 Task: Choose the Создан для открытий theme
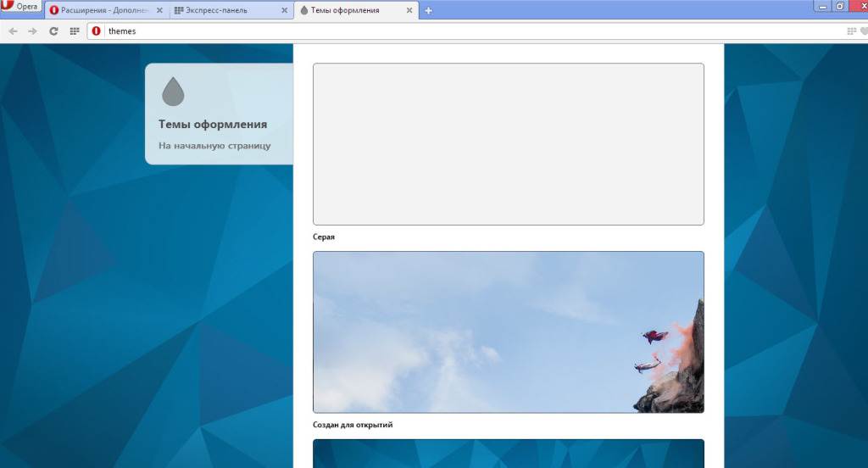(508, 331)
